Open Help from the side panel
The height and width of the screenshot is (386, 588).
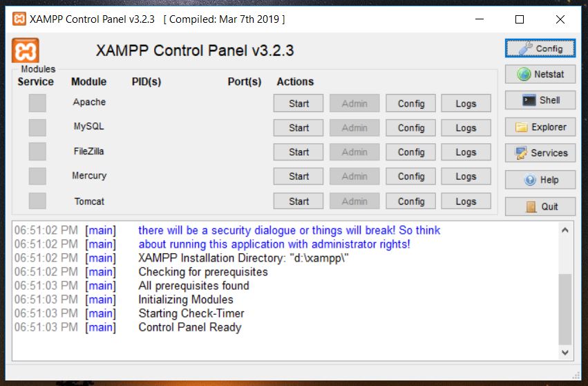[x=540, y=180]
